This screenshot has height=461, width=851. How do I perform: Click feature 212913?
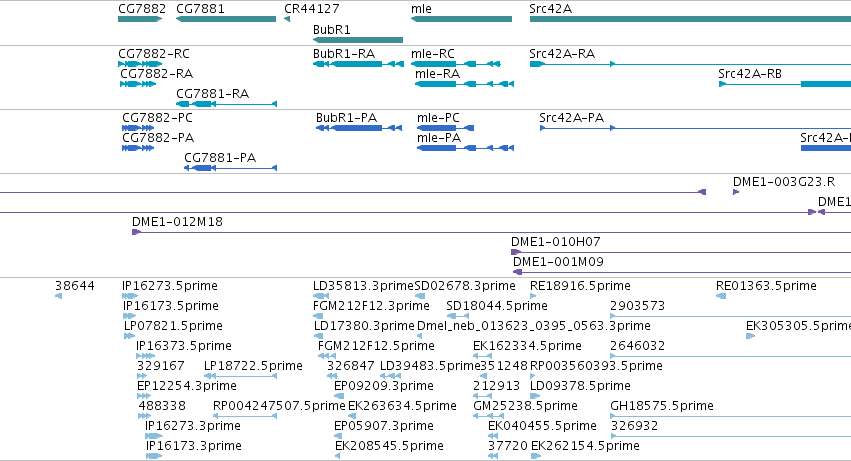[x=497, y=387]
